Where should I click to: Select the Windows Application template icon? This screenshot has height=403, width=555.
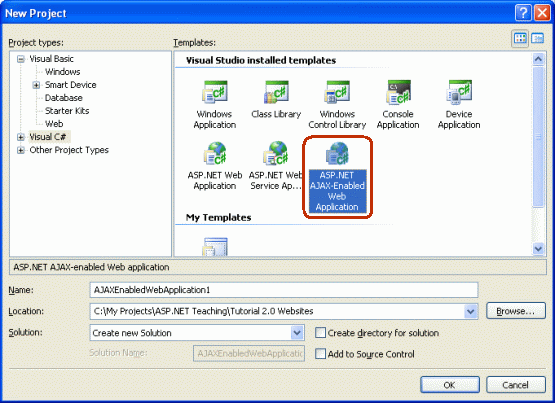(x=215, y=92)
